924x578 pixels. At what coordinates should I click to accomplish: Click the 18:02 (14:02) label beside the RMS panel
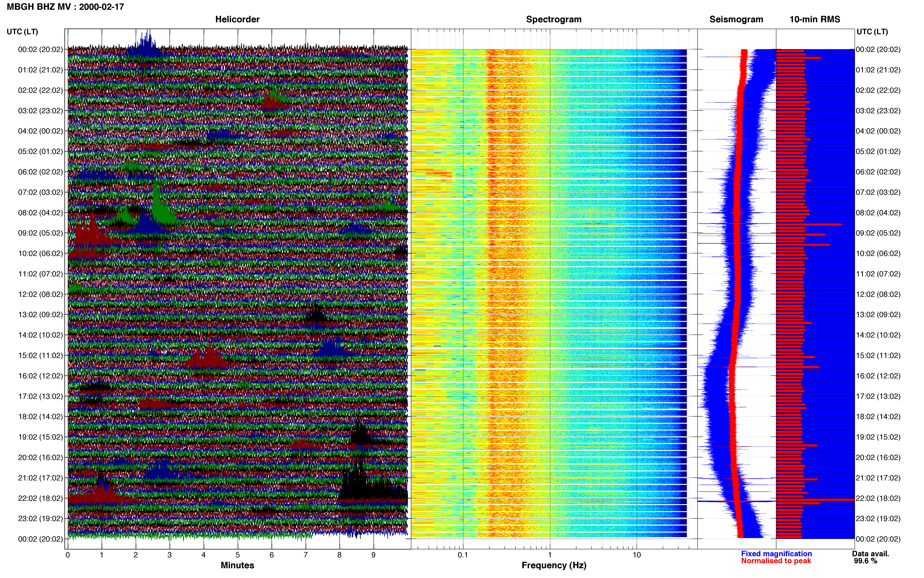click(878, 417)
